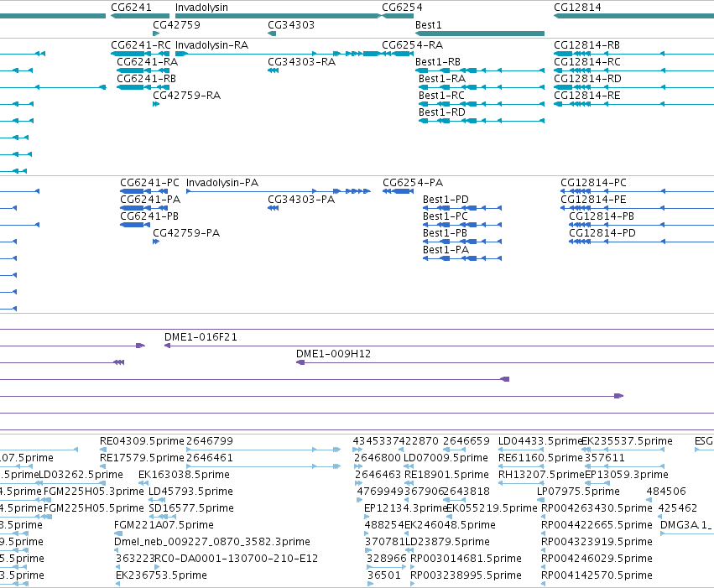Click the DME1-016F21 clone end arrow
Viewport: 714px width, 588px height.
[x=167, y=346]
